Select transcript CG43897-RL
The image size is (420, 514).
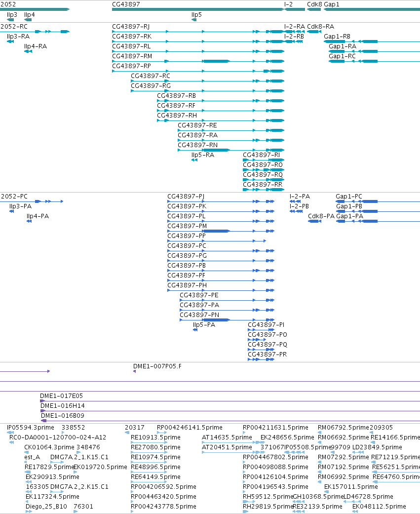198,51
